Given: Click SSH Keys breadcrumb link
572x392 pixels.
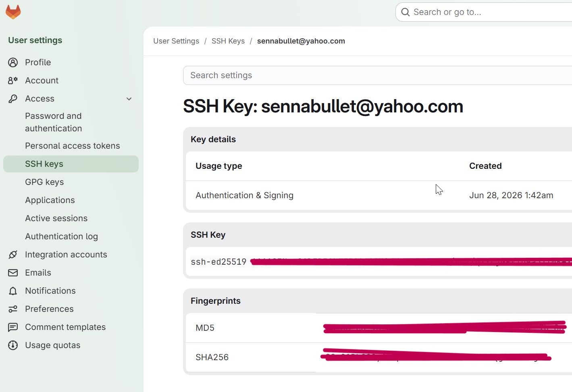Looking at the screenshot, I should coord(228,41).
